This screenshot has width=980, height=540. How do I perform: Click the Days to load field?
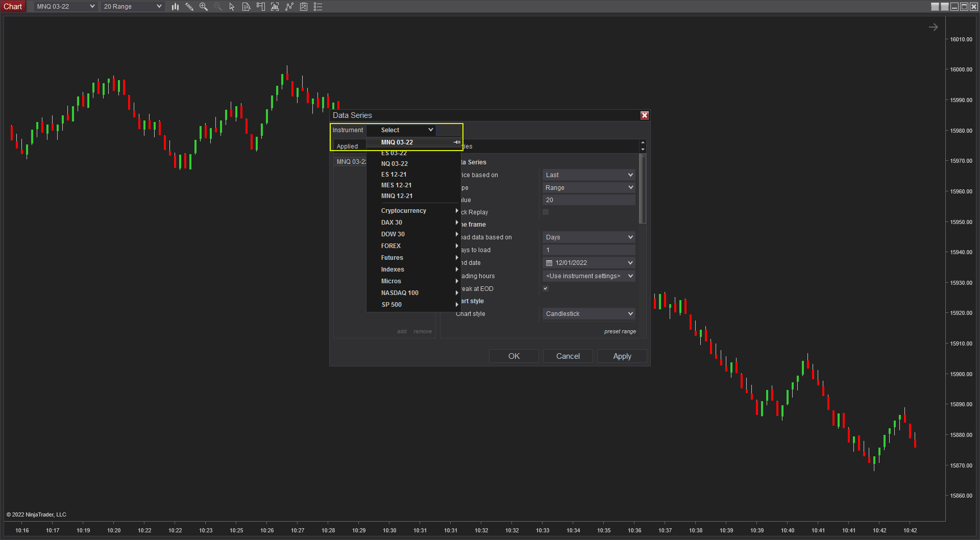(589, 250)
